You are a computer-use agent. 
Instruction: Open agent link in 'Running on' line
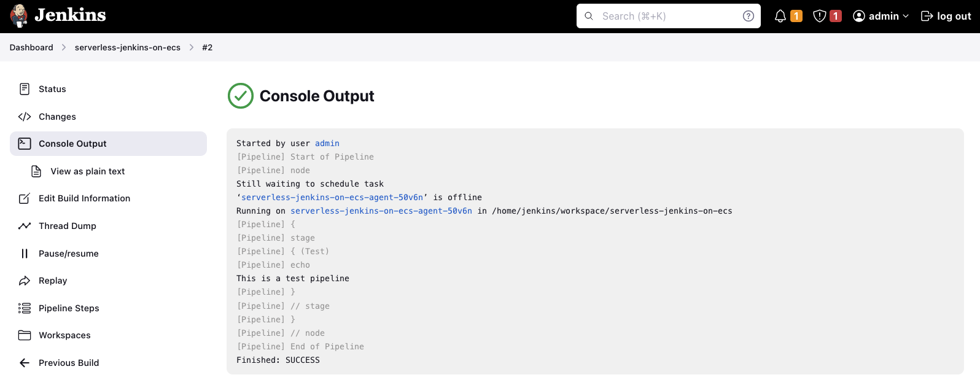pos(381,211)
